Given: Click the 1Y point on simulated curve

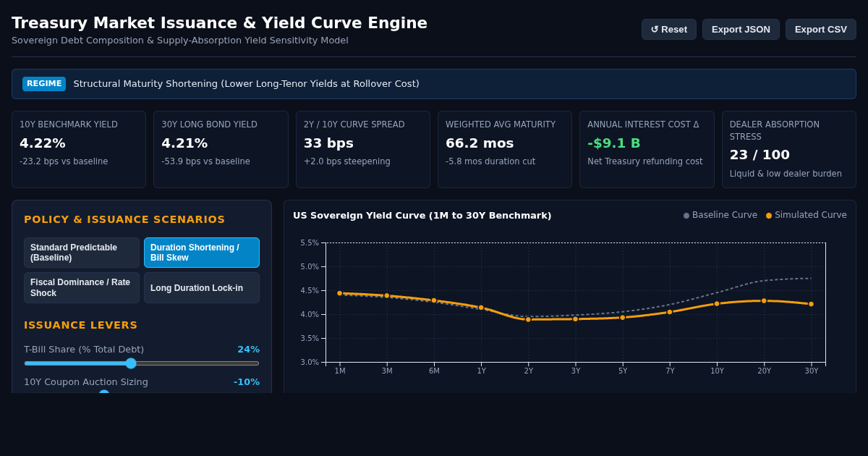Looking at the screenshot, I should [481, 308].
